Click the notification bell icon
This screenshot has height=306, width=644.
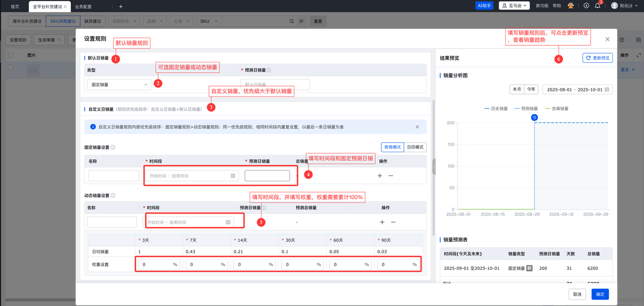pos(597,6)
